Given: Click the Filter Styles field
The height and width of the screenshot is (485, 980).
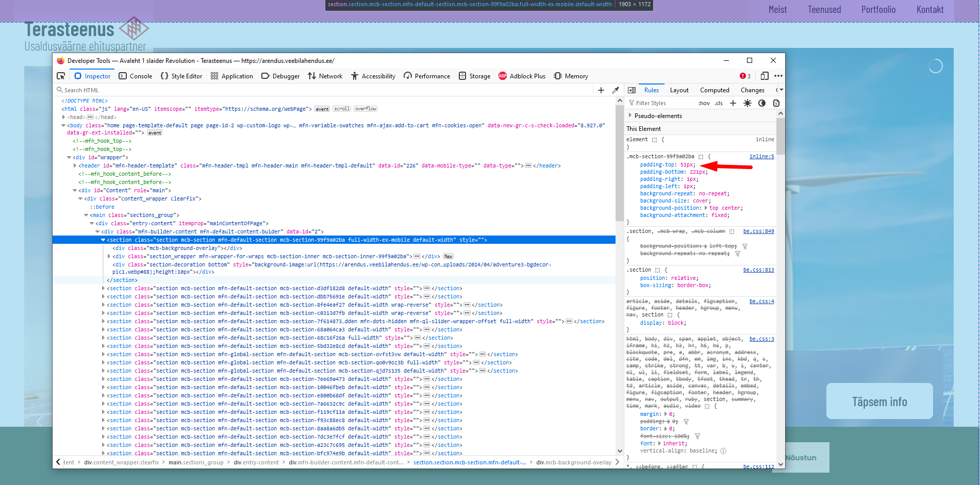Looking at the screenshot, I should click(x=661, y=103).
